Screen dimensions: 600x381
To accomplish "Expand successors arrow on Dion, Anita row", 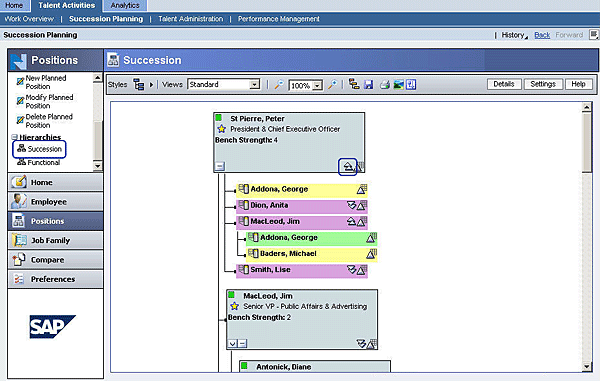I will (x=351, y=205).
